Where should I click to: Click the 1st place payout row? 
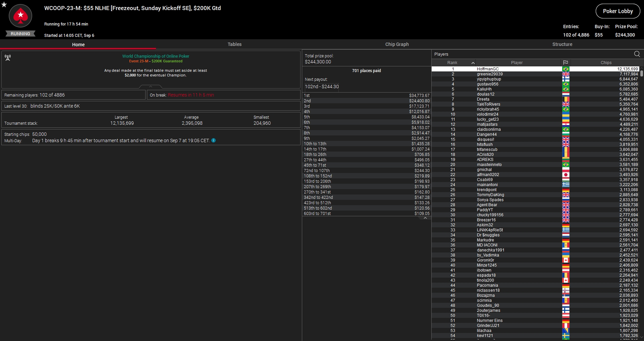tap(367, 96)
